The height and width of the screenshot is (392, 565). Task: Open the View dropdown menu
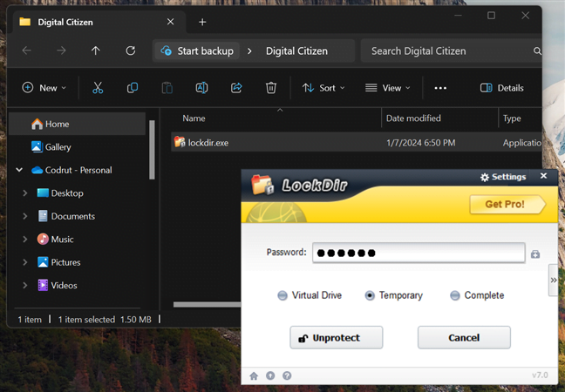pyautogui.click(x=388, y=88)
